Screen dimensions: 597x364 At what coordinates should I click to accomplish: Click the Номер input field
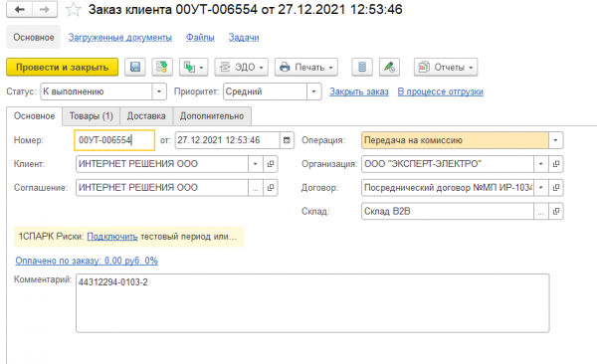click(x=114, y=140)
